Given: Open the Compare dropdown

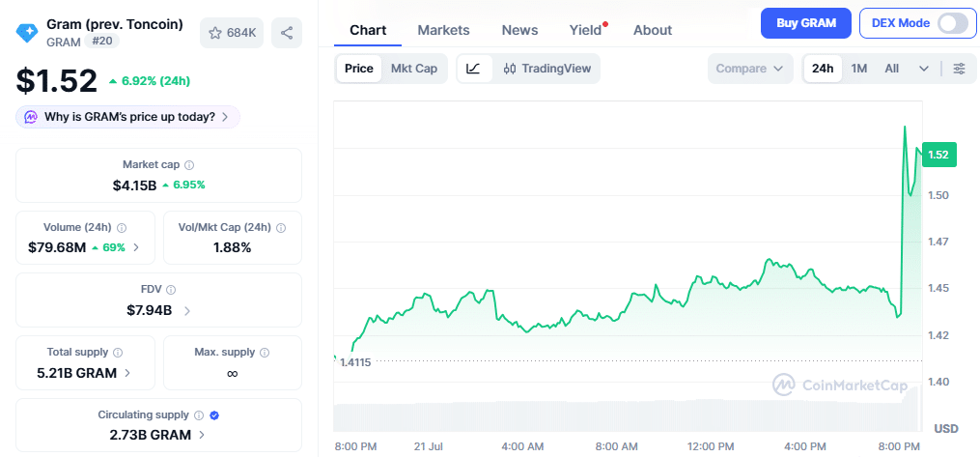Looking at the screenshot, I should [750, 69].
